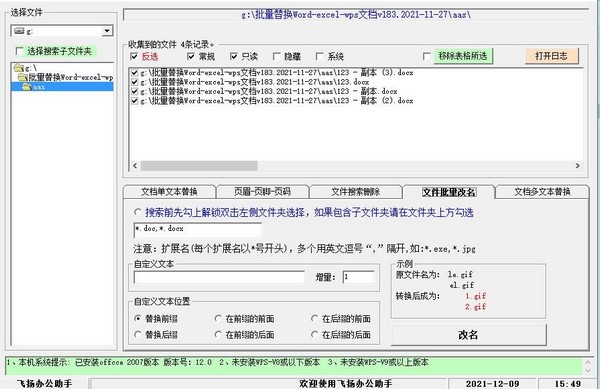Image resolution: width=600 pixels, height=389 pixels.
Task: Check the 隐藏 attribute checkbox
Action: 276,56
